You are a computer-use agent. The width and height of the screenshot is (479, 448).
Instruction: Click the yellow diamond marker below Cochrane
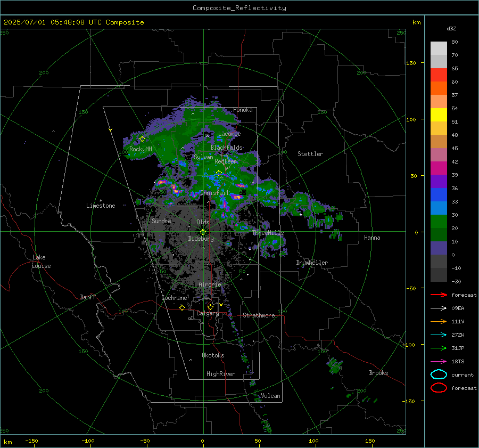(182, 307)
